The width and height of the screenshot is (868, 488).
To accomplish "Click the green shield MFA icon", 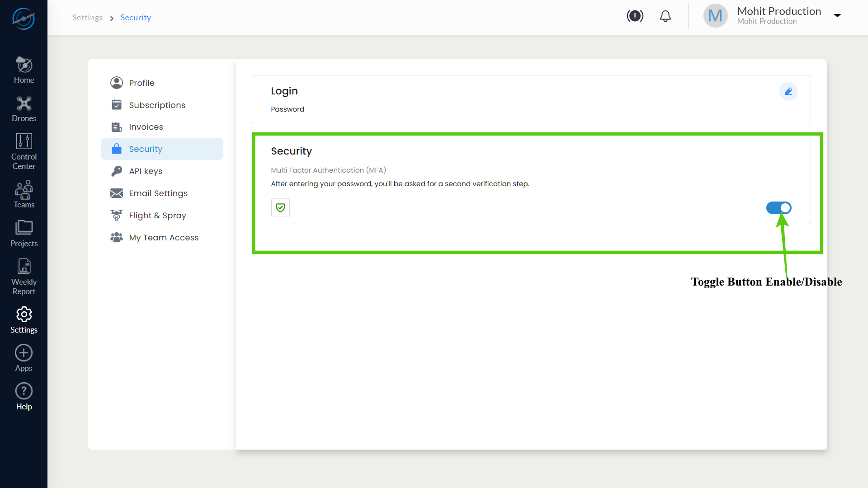I will coord(280,208).
